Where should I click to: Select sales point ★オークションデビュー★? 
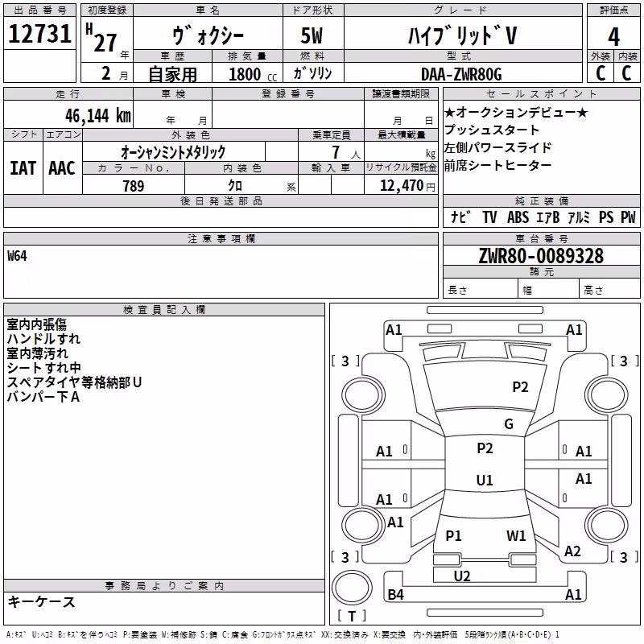tap(516, 112)
